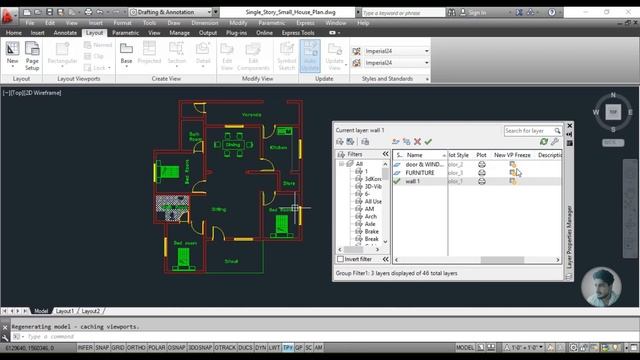Open the Draw menu
Viewport: 640px width, 360px height.
pos(173,23)
